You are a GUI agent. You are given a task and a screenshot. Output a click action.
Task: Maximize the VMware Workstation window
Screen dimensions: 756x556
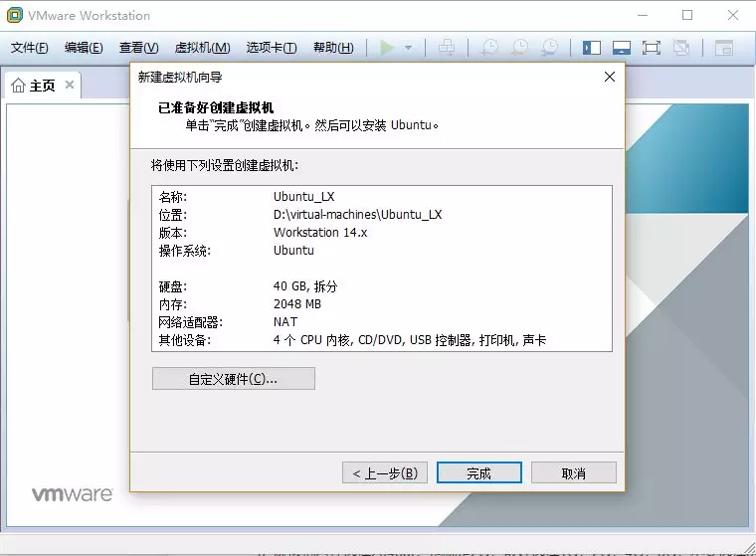[687, 16]
